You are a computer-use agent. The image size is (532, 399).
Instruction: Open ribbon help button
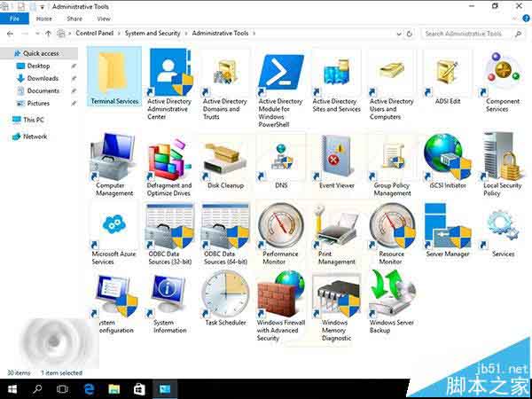(526, 19)
